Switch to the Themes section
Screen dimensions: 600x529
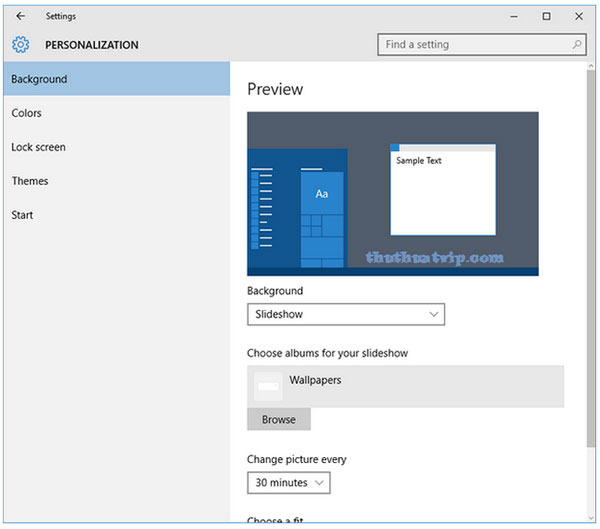tap(30, 181)
